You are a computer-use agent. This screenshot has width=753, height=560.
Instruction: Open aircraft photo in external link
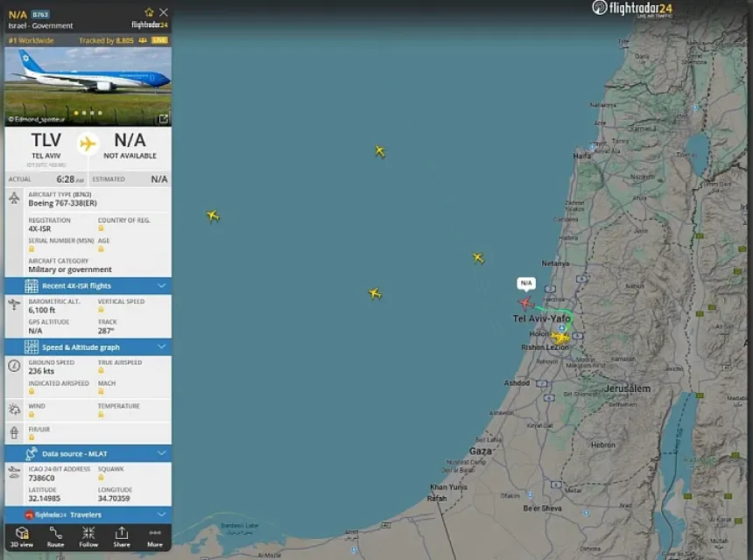coord(163,118)
